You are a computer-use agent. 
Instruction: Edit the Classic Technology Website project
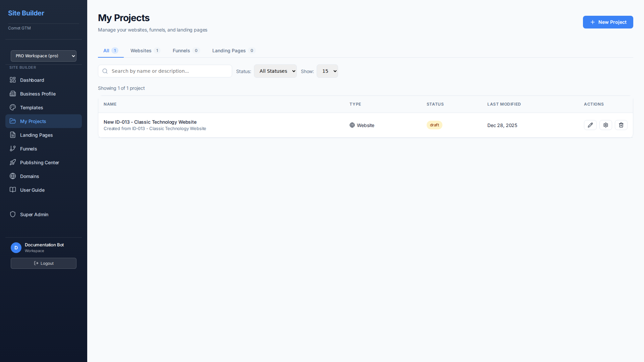point(590,125)
